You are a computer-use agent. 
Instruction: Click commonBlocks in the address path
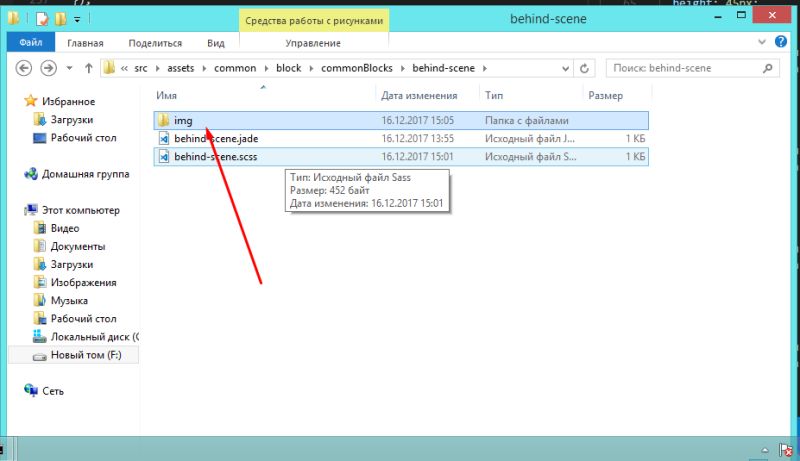point(357,68)
